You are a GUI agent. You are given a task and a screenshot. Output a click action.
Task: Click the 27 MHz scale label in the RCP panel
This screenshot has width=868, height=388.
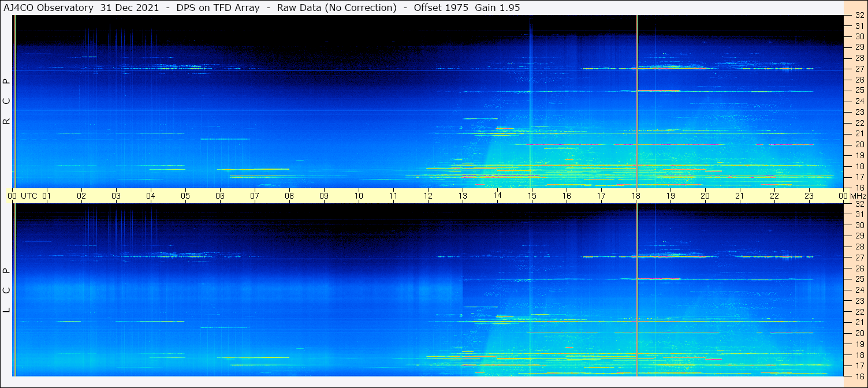click(859, 69)
